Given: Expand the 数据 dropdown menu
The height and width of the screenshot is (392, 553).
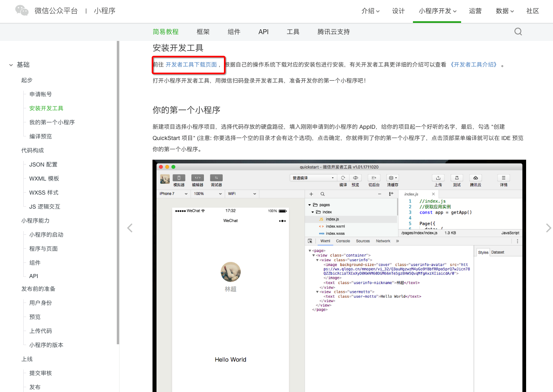Looking at the screenshot, I should (505, 11).
